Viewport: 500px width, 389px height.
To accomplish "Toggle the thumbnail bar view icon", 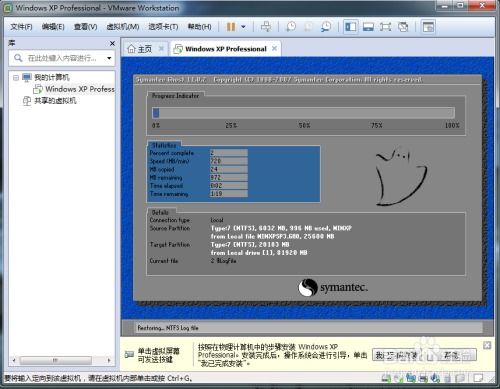I will coord(368,27).
